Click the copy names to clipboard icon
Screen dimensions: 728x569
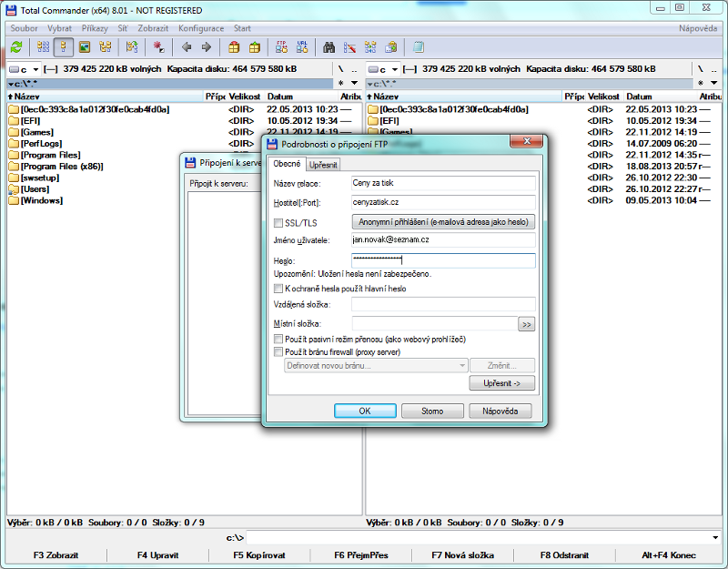pos(391,47)
